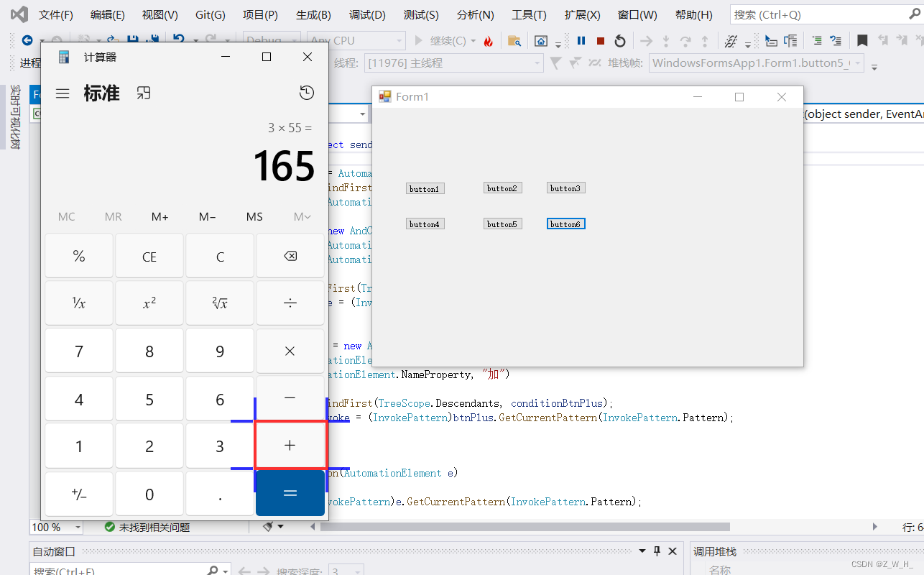Click the backspace key in Calculator
Screen dimensions: 924x575
pos(290,256)
